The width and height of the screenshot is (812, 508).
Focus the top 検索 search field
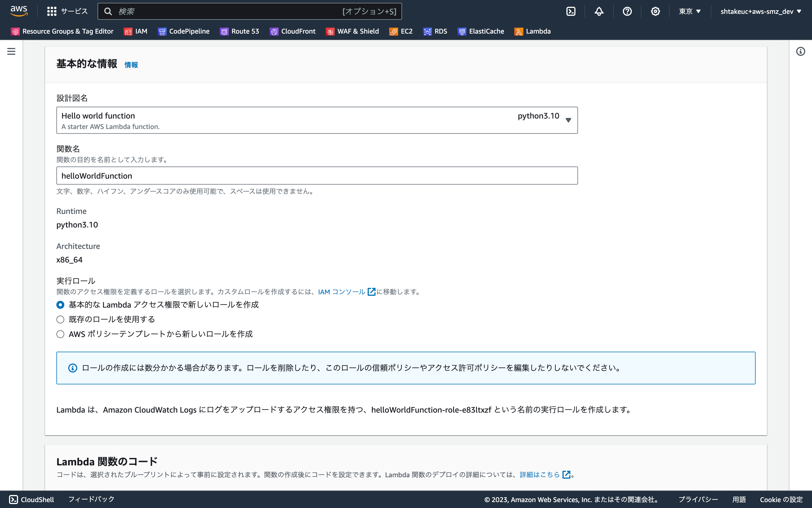tap(250, 11)
